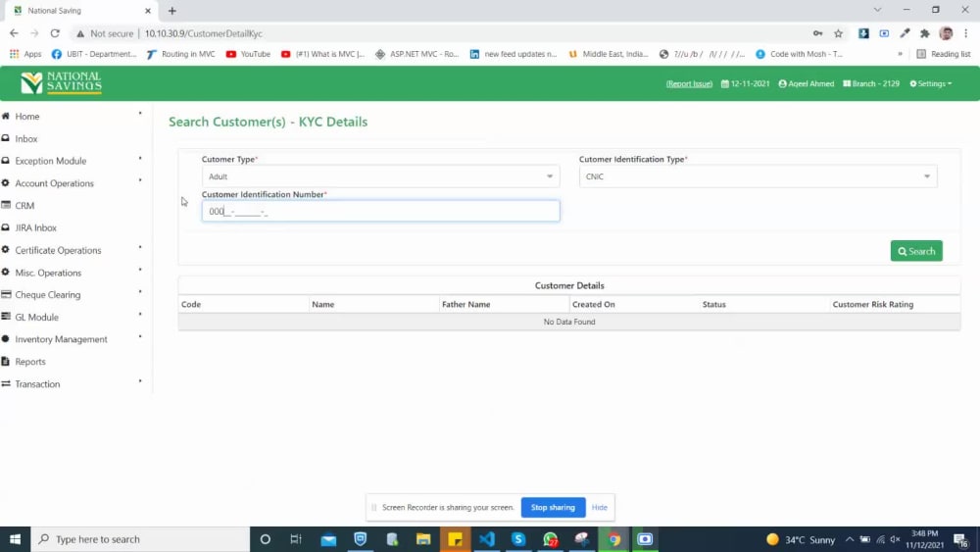The image size is (980, 552).
Task: Click Branch - 2129 in header
Action: [x=871, y=83]
